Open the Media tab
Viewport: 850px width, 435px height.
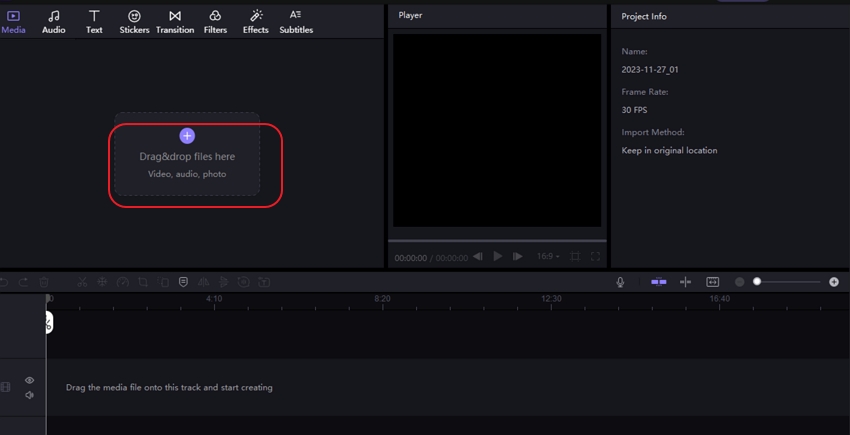tap(13, 22)
